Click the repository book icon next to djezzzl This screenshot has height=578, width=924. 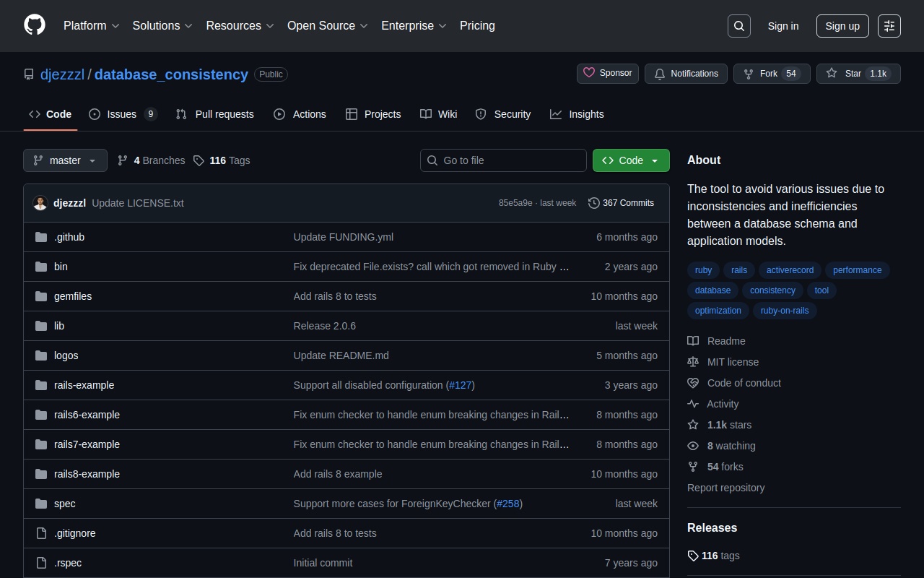pos(29,74)
